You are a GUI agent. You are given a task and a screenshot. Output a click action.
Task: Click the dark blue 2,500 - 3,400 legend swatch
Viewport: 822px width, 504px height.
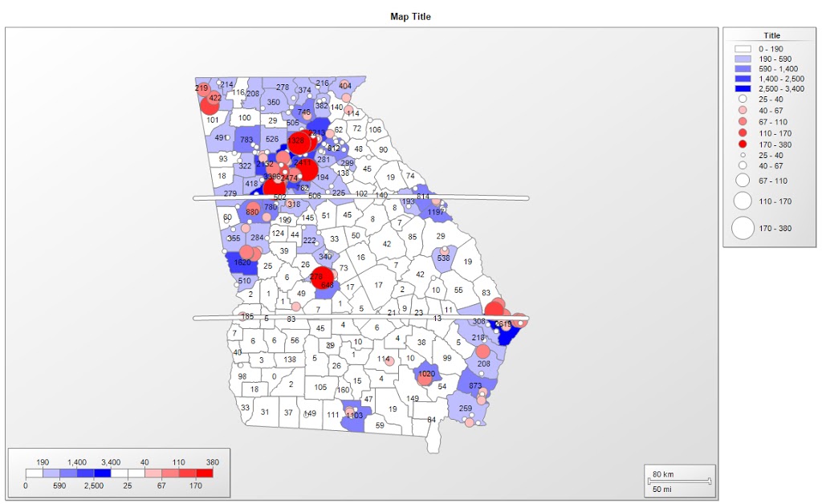743,89
